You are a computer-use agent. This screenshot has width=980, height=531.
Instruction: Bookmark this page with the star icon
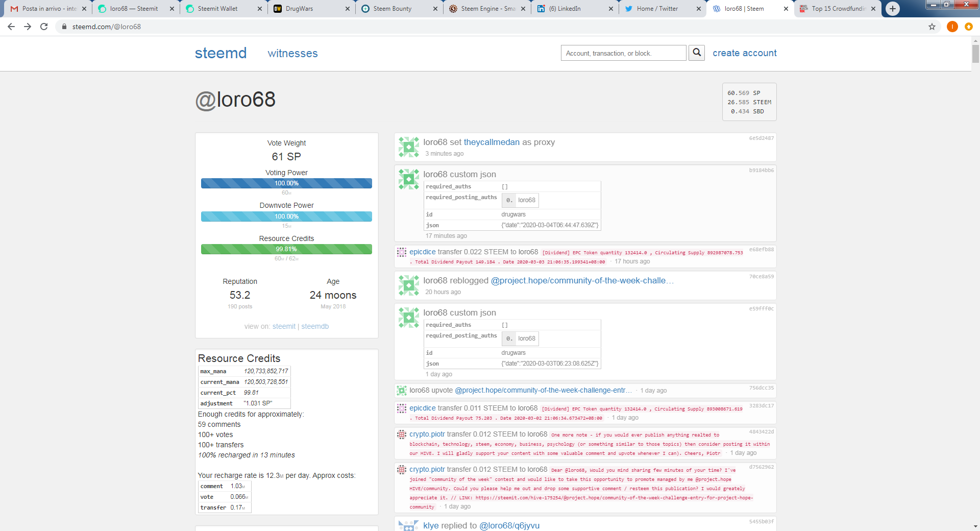[x=932, y=27]
